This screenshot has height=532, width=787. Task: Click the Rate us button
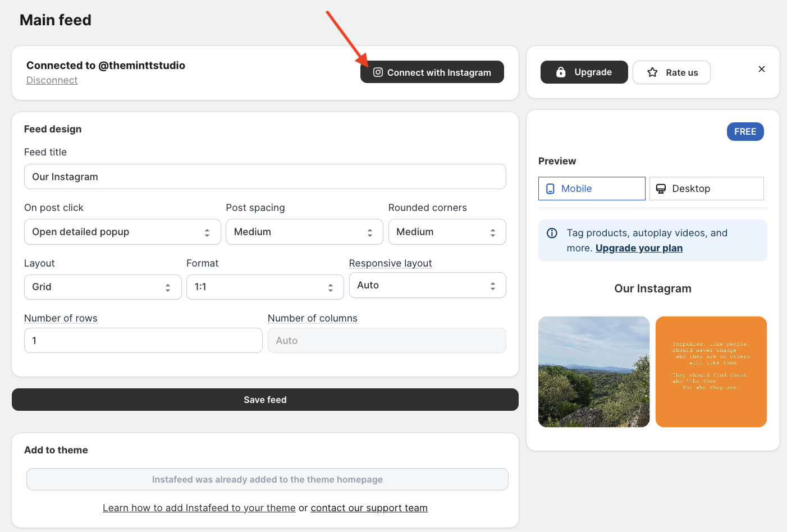pyautogui.click(x=671, y=72)
